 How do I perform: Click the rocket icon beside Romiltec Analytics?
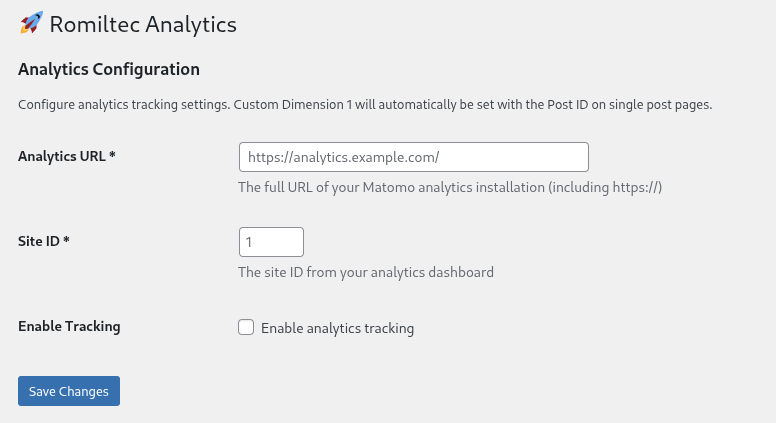[31, 23]
